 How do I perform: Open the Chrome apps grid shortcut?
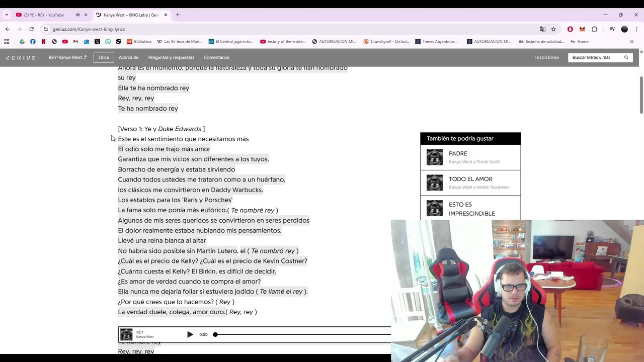[7, 42]
